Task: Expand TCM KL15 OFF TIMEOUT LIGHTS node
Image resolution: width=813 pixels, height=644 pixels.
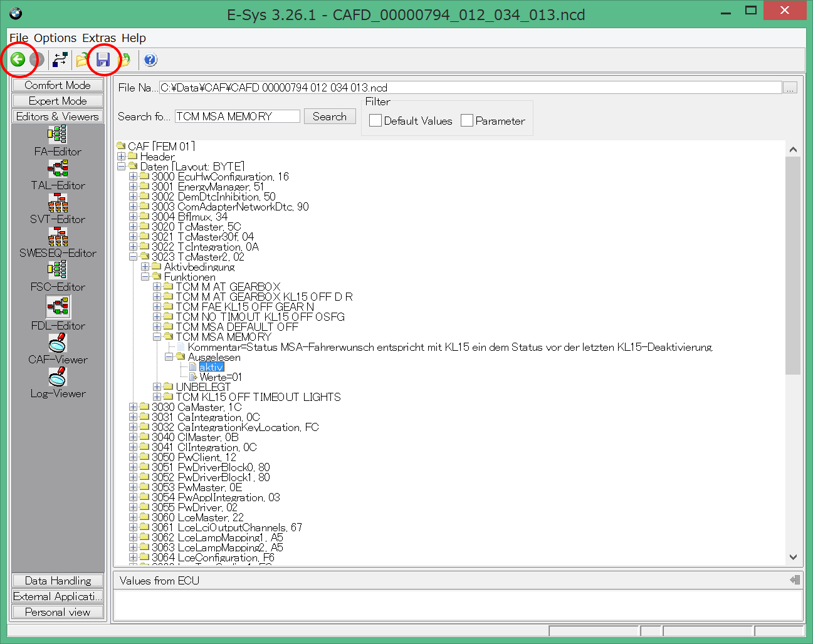Action: click(157, 397)
